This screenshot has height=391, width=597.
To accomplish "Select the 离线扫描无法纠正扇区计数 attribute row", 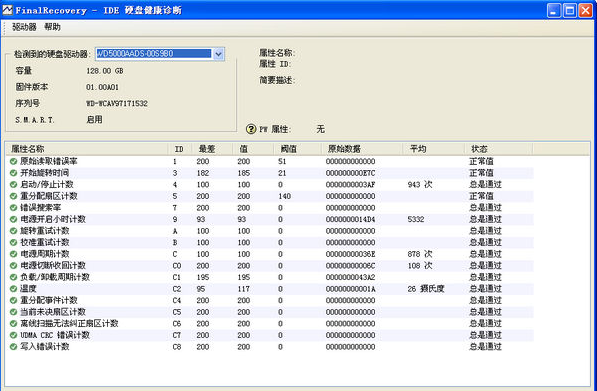I will coord(270,324).
